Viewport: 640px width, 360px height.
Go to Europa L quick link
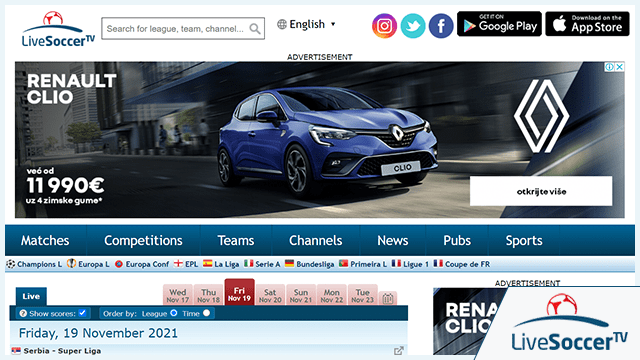[89, 264]
